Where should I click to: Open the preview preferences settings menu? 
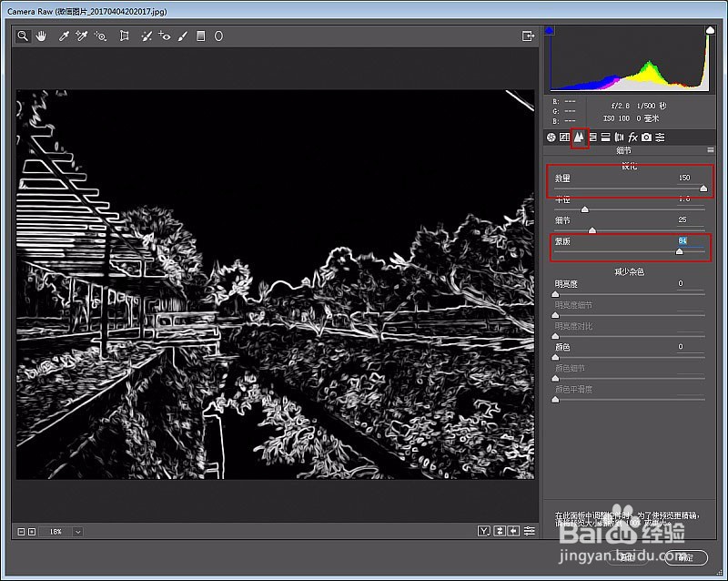530,531
